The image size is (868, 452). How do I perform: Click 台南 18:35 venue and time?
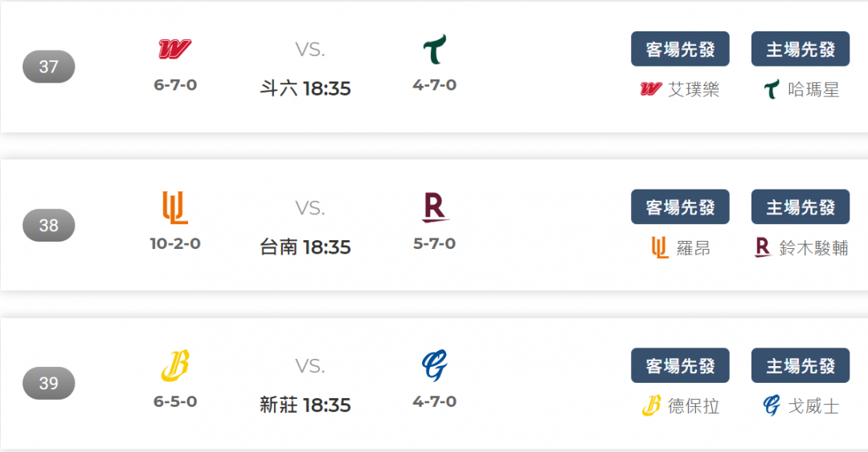[305, 246]
